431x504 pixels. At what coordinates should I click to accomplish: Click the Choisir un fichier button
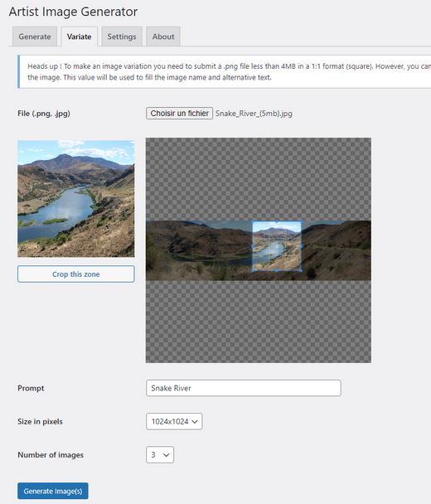coord(179,114)
